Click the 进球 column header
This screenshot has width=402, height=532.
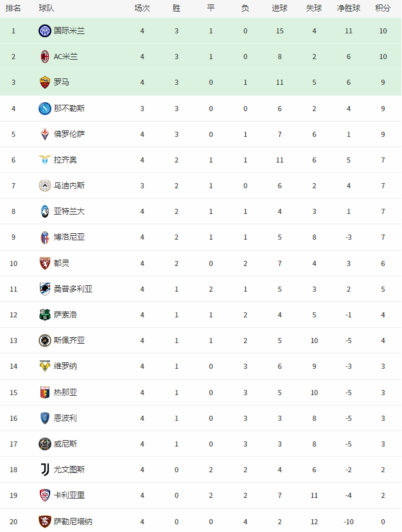(279, 8)
